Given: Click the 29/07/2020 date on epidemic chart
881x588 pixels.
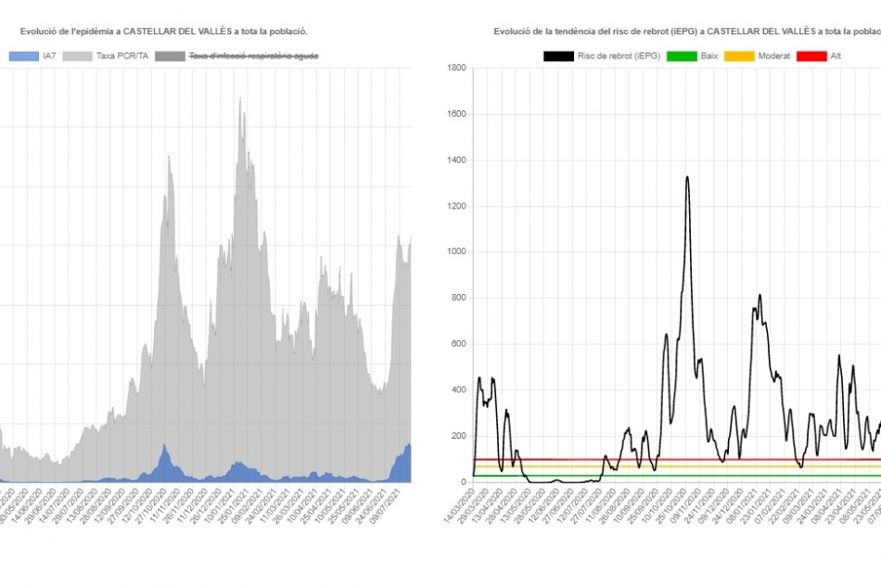Looking at the screenshot, I should coord(68,506).
